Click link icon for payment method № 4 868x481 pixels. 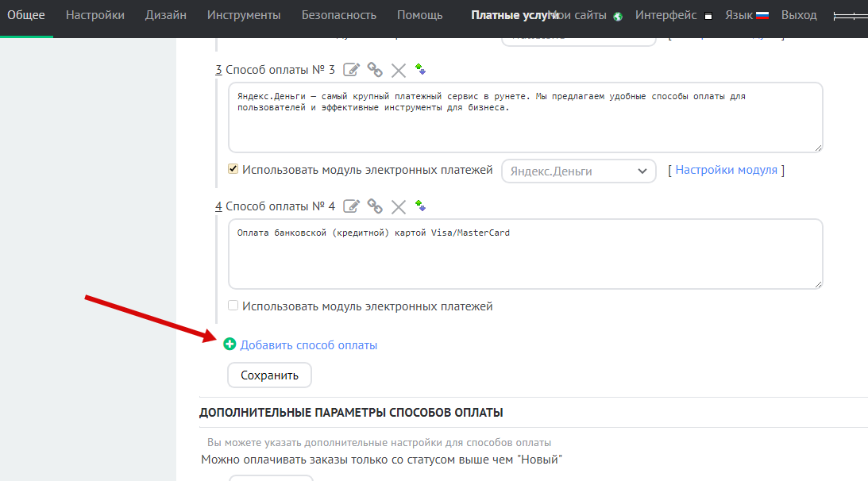click(375, 206)
